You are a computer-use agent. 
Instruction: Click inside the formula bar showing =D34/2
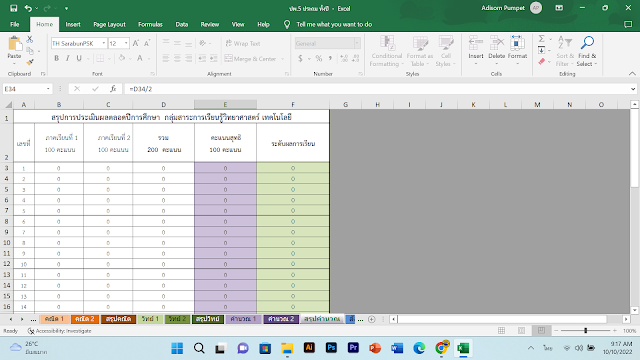pos(378,89)
